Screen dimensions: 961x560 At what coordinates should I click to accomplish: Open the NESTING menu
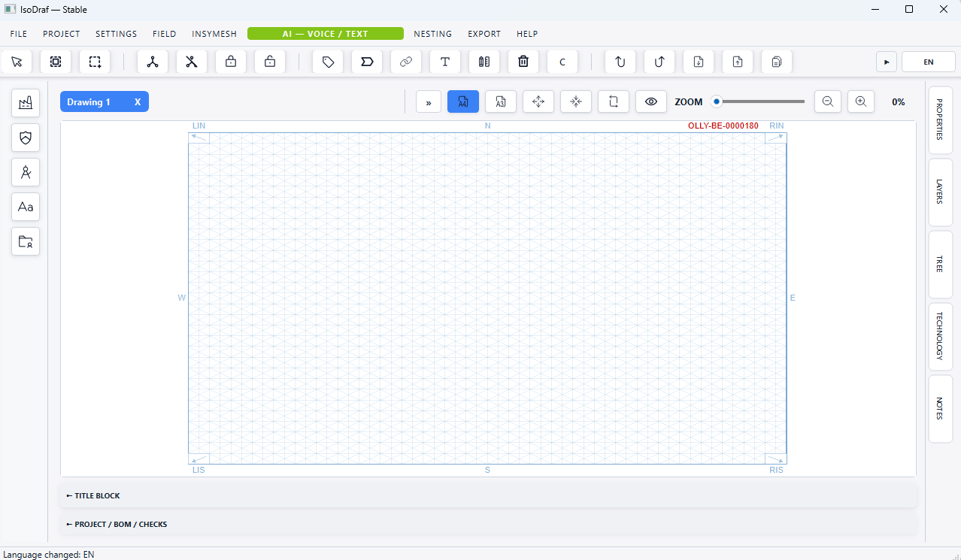[x=433, y=34]
